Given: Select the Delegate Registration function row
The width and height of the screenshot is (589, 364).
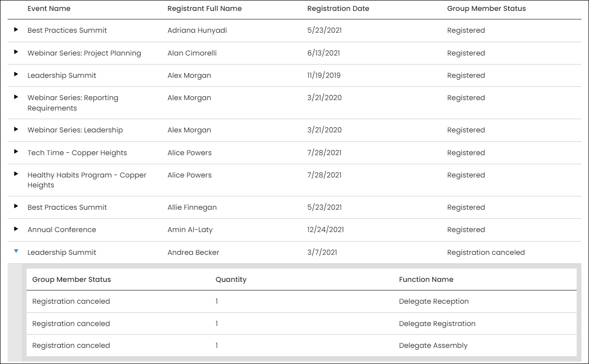Looking at the screenshot, I should 301,324.
